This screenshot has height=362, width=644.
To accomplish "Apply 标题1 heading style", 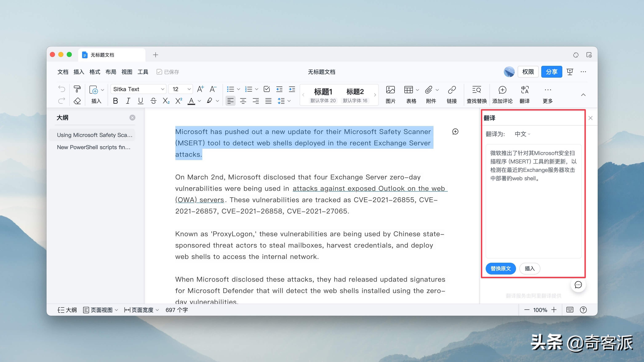I will pos(323,95).
